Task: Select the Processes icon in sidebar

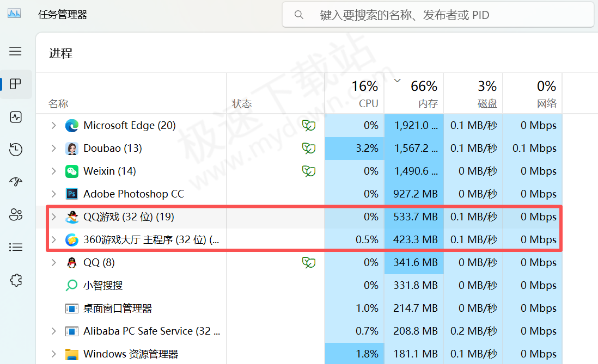Action: click(15, 84)
